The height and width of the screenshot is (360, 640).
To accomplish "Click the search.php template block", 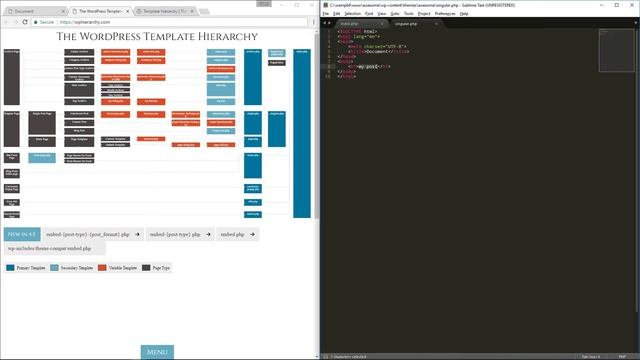I will (253, 215).
